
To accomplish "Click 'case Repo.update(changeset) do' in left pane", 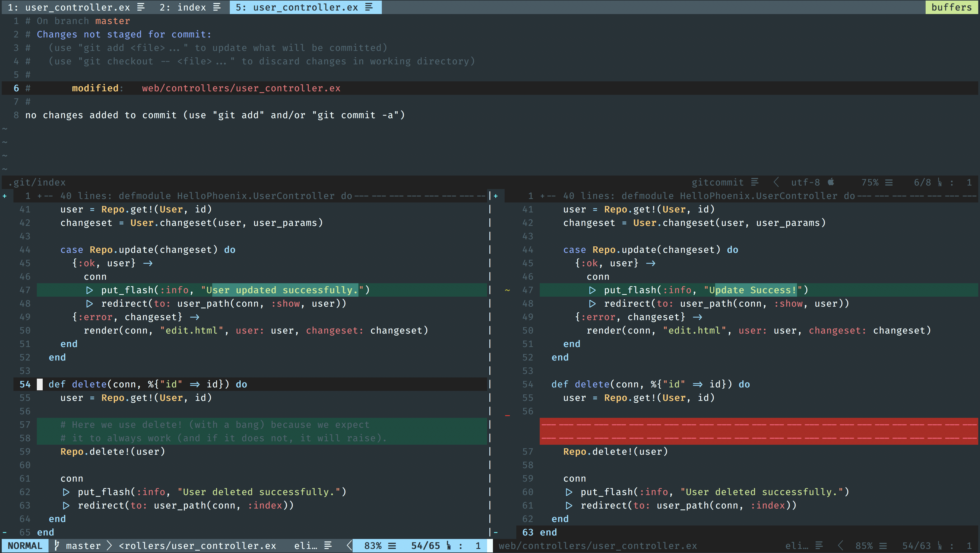I will pos(148,250).
